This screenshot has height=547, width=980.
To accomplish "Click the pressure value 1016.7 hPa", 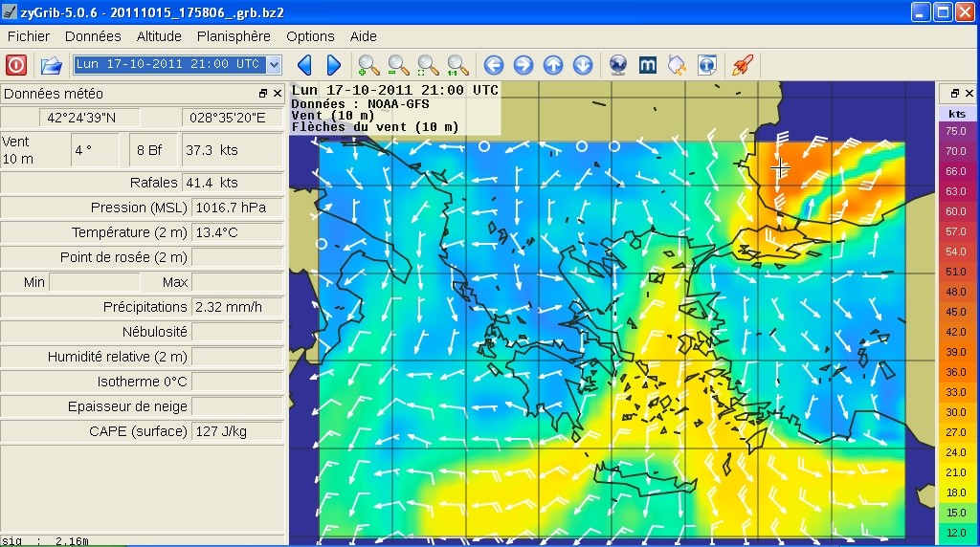I will pos(237,208).
